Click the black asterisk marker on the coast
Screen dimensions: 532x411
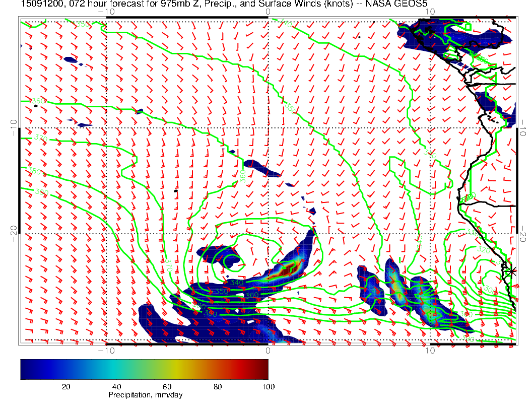click(512, 270)
